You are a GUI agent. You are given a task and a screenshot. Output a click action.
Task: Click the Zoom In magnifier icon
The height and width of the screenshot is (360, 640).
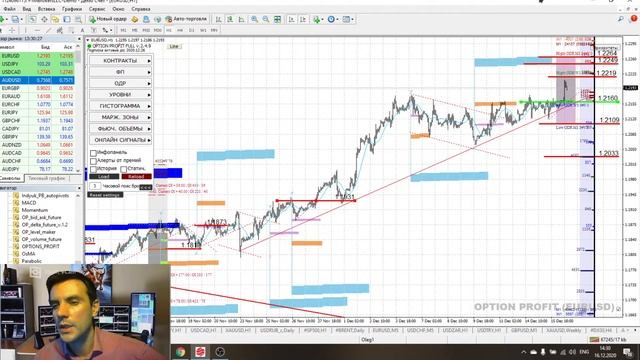tap(254, 19)
